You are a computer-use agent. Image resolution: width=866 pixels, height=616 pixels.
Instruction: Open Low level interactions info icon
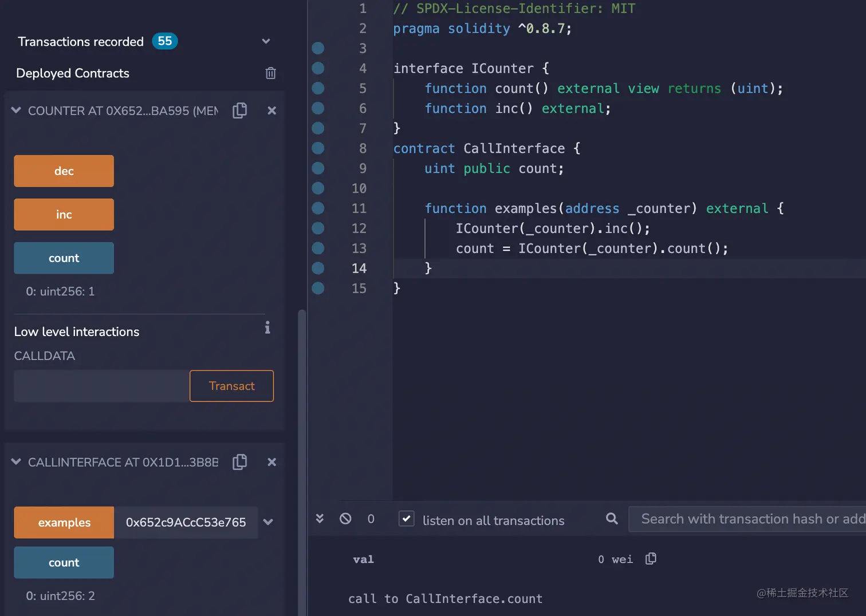[x=267, y=327]
